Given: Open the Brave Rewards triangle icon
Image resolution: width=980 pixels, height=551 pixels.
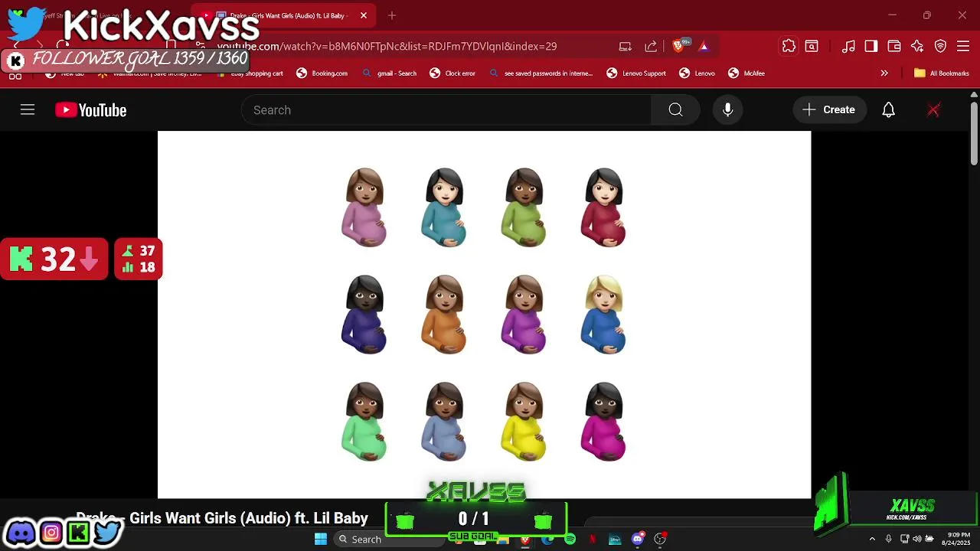Looking at the screenshot, I should click(x=704, y=46).
